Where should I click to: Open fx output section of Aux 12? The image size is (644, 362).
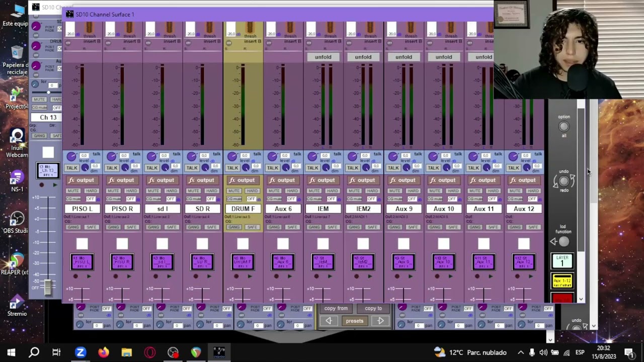point(524,180)
